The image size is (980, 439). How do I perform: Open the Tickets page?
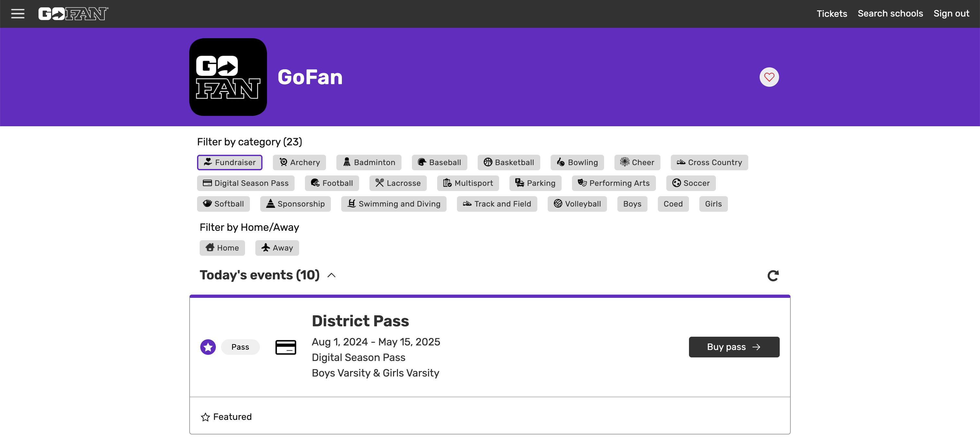coord(832,14)
